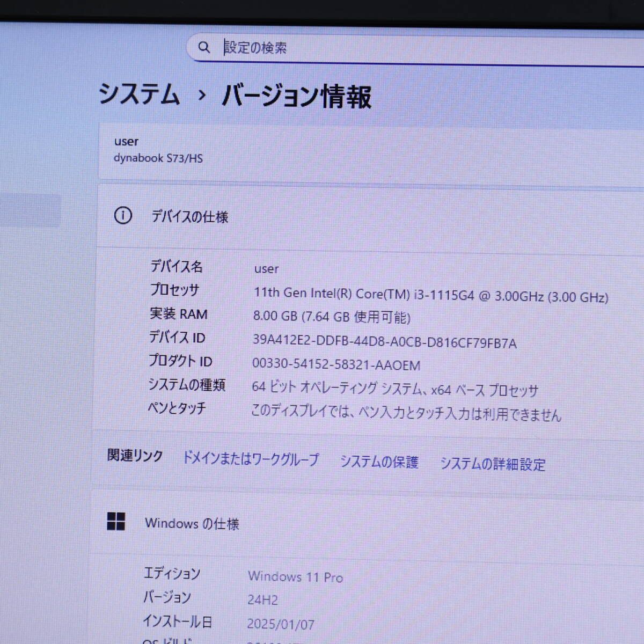This screenshot has height=644, width=644.
Task: Select the processor value i3-1115G4 text
Action: click(x=431, y=296)
